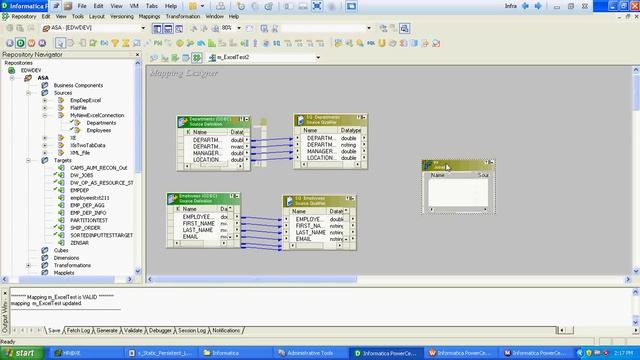This screenshot has height=360, width=640.
Task: Open the empty search combo box dropdown
Action: tap(369, 28)
